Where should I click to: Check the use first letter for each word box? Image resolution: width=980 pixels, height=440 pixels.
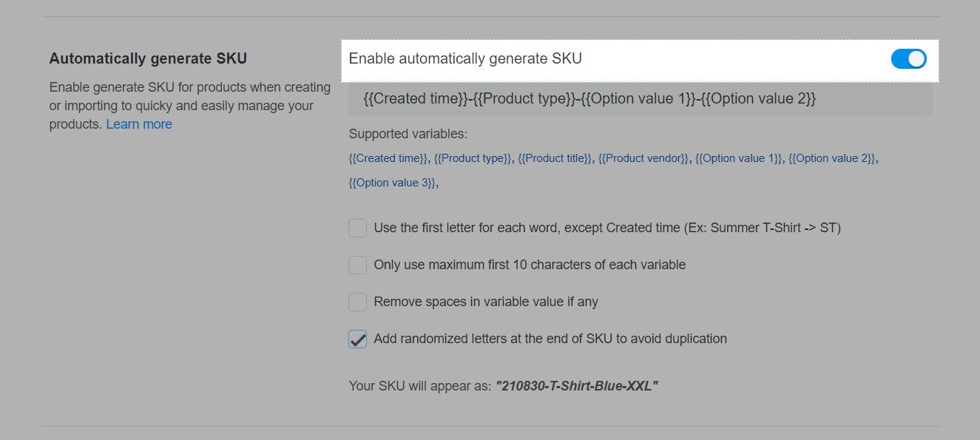tap(358, 228)
